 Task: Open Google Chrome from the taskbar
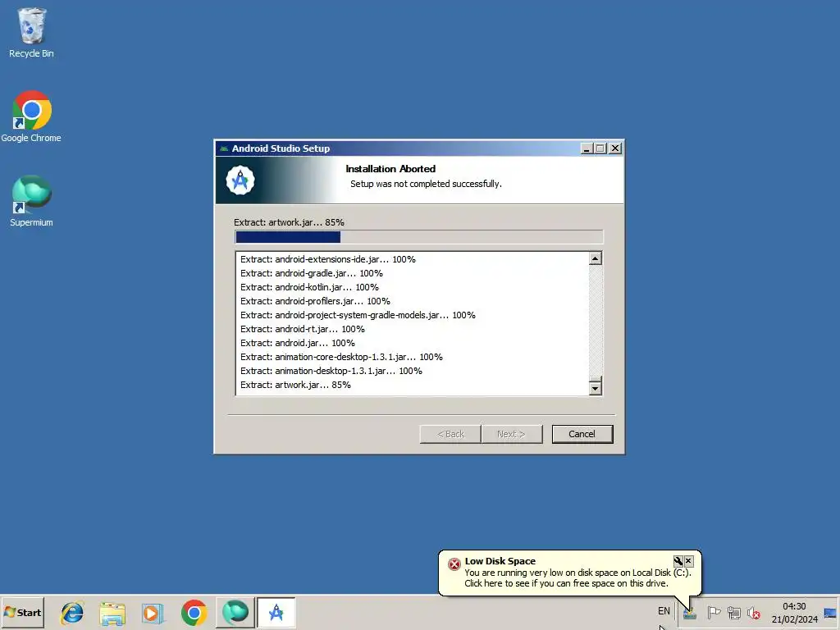click(x=194, y=612)
